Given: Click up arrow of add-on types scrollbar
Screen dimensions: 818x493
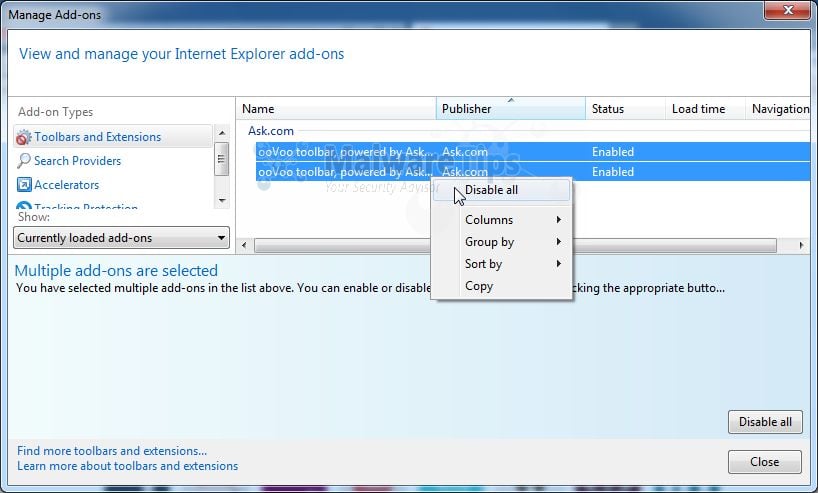Looking at the screenshot, I should point(222,133).
